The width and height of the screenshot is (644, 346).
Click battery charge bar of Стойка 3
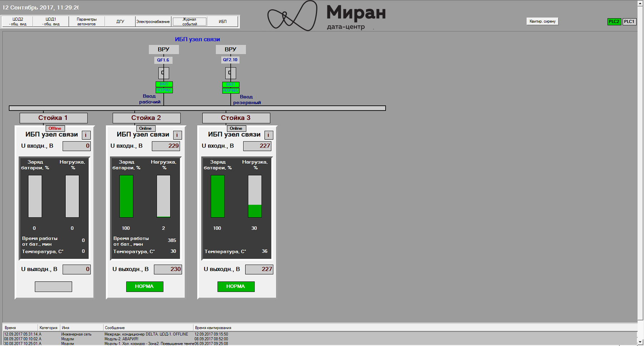(218, 196)
